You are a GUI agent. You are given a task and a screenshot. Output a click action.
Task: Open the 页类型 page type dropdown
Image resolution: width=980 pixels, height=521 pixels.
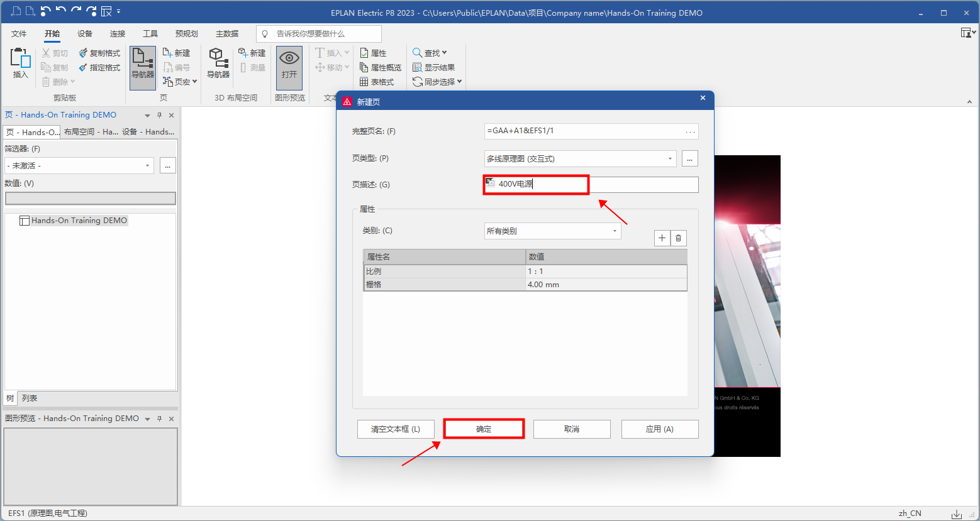point(669,159)
